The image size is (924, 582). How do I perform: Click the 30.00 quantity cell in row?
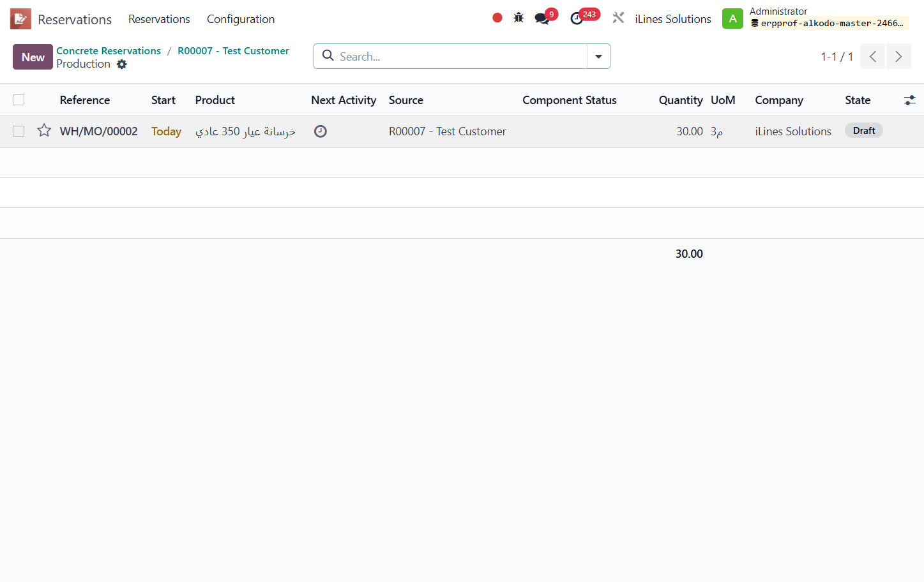tap(690, 131)
